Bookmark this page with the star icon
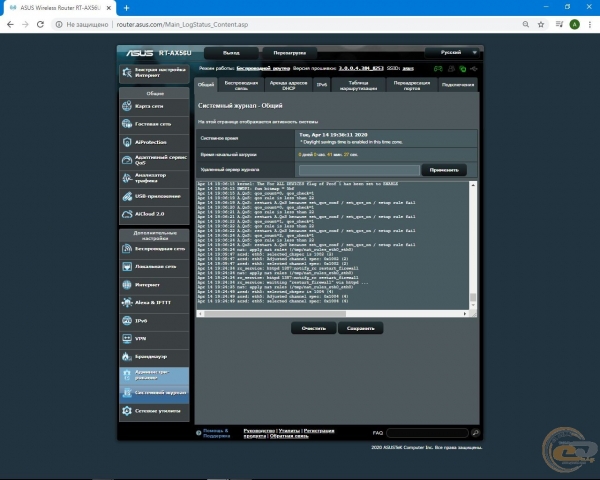 click(541, 24)
